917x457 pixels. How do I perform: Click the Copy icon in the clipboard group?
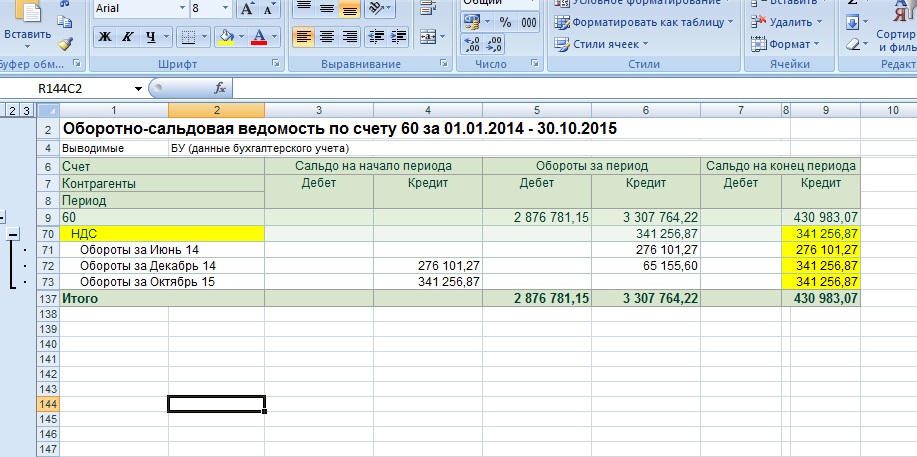(65, 24)
